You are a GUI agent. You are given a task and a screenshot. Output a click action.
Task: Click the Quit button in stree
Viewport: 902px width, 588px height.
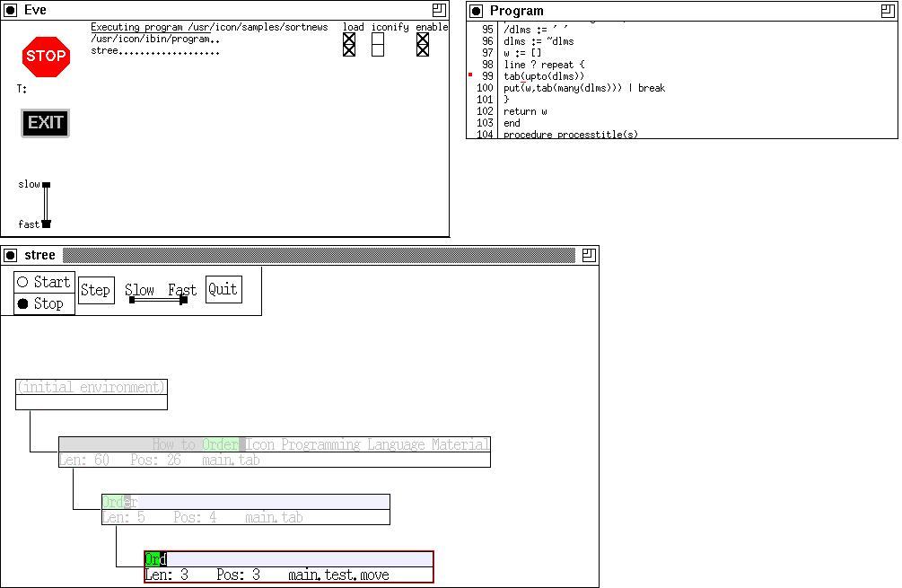click(x=223, y=289)
